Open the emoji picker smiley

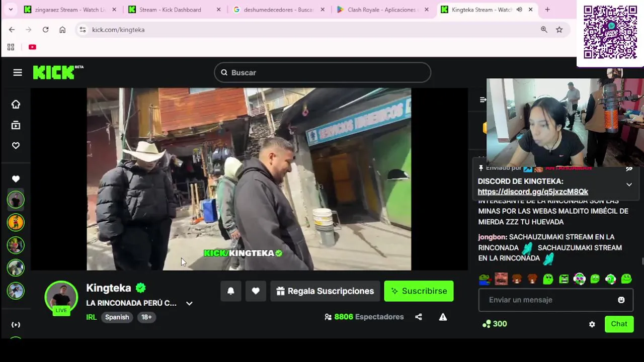pyautogui.click(x=621, y=300)
